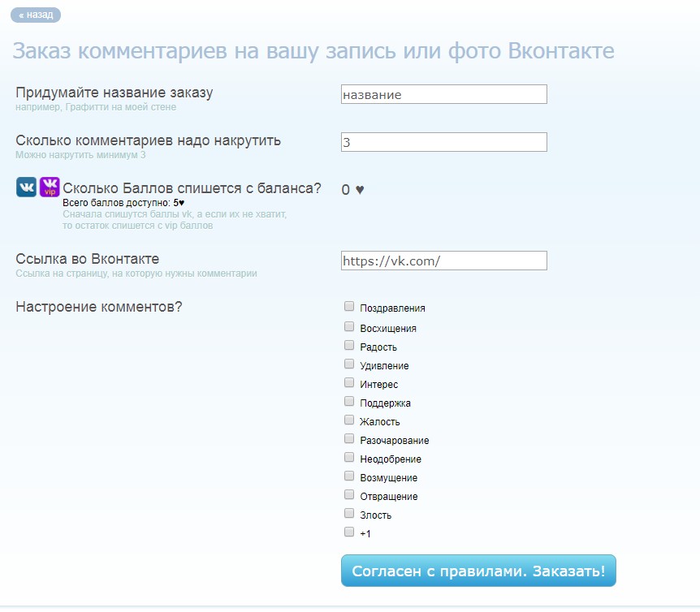Click the «Сколько комментариев надо накрутить» label
This screenshot has width=700, height=612.
149,140
